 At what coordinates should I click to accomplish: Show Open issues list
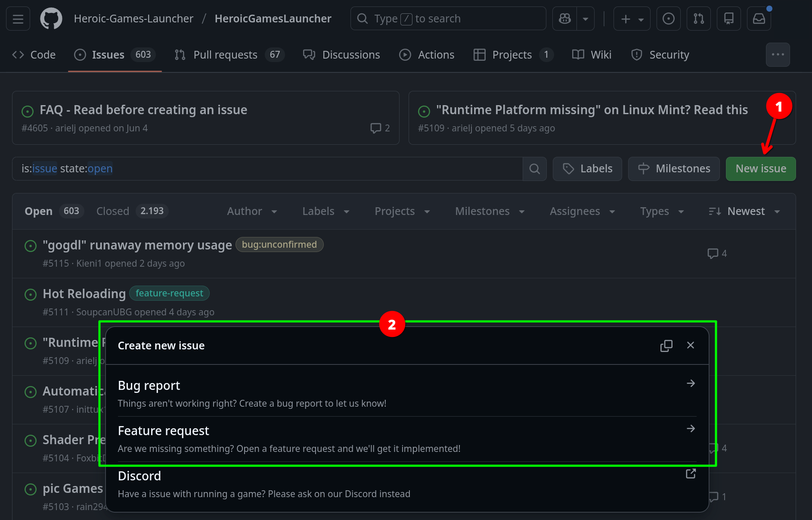(x=52, y=211)
